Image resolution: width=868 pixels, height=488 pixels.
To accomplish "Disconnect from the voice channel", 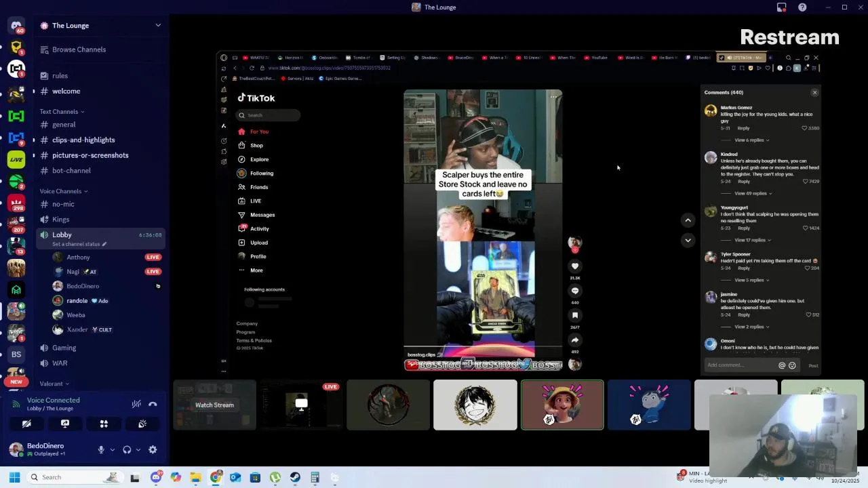I will [x=153, y=404].
